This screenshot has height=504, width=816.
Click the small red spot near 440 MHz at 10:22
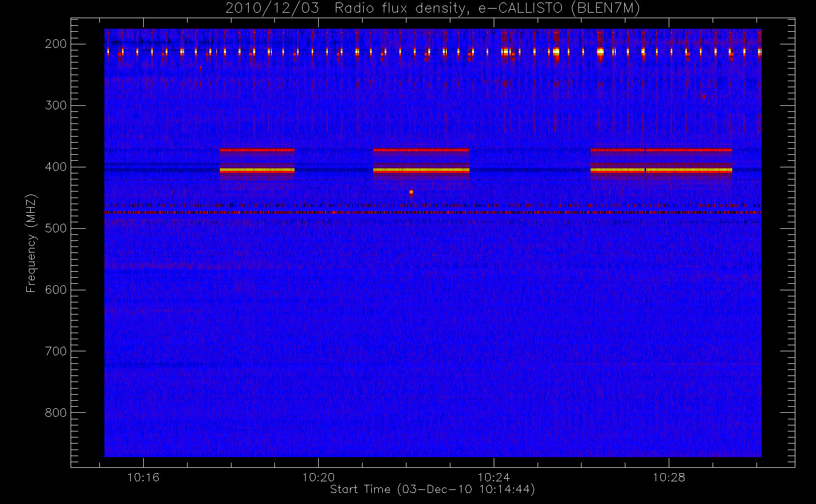411,192
